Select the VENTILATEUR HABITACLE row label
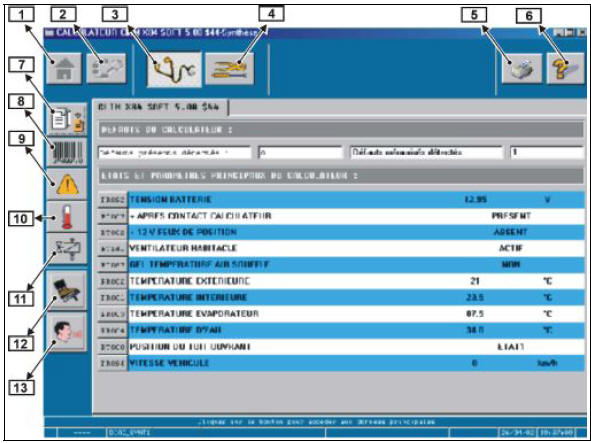 tap(183, 248)
